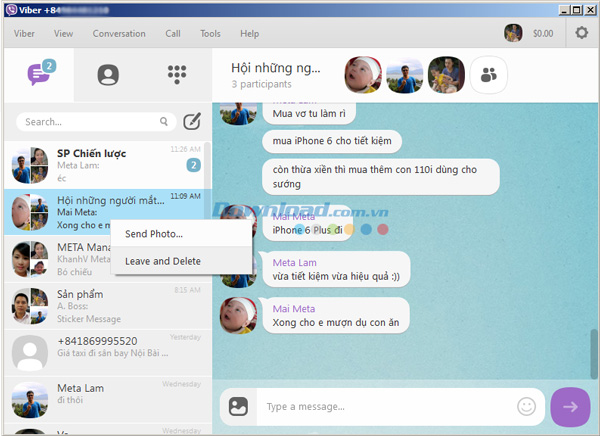Open the Contacts tab icon

point(108,75)
